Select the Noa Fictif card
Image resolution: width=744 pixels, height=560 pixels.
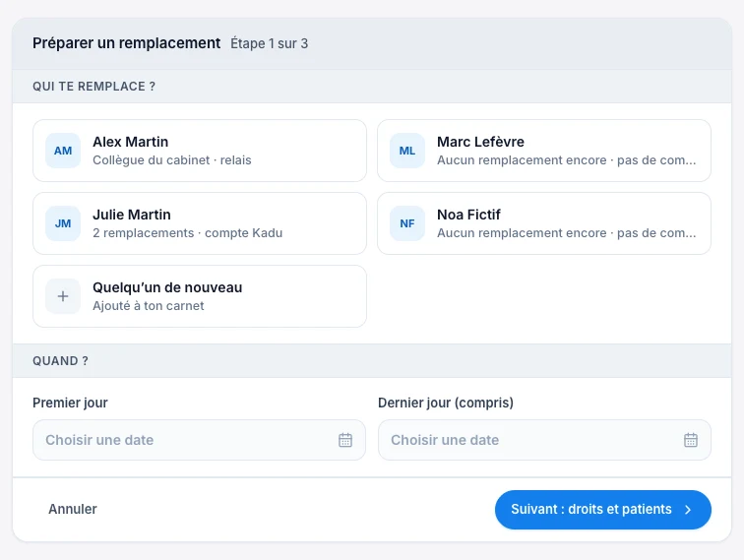pos(544,223)
